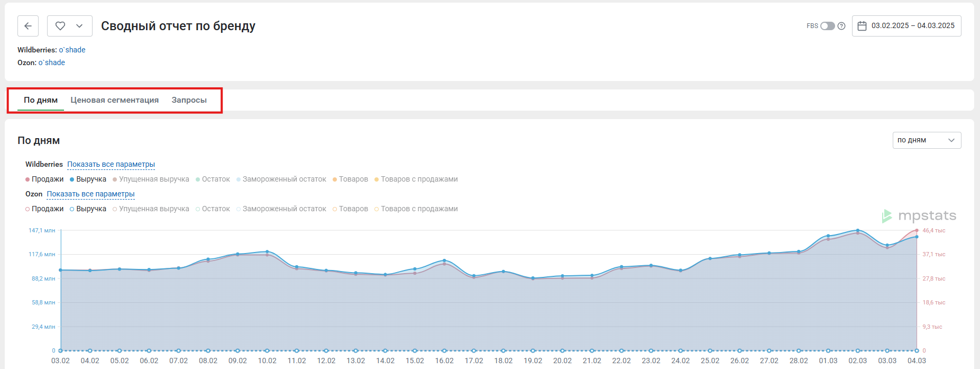Toggle Ozon Упущенная выручка legend series
980x369 pixels.
click(x=151, y=209)
